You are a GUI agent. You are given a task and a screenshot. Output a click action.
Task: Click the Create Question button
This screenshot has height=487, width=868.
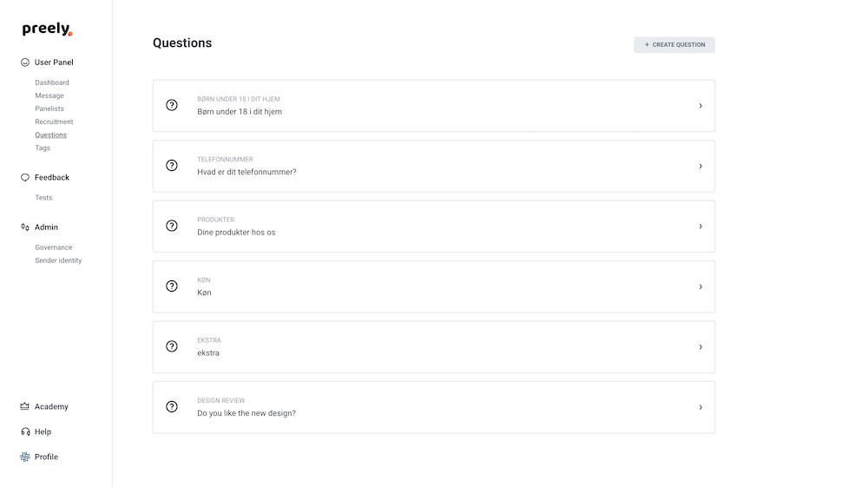[674, 45]
